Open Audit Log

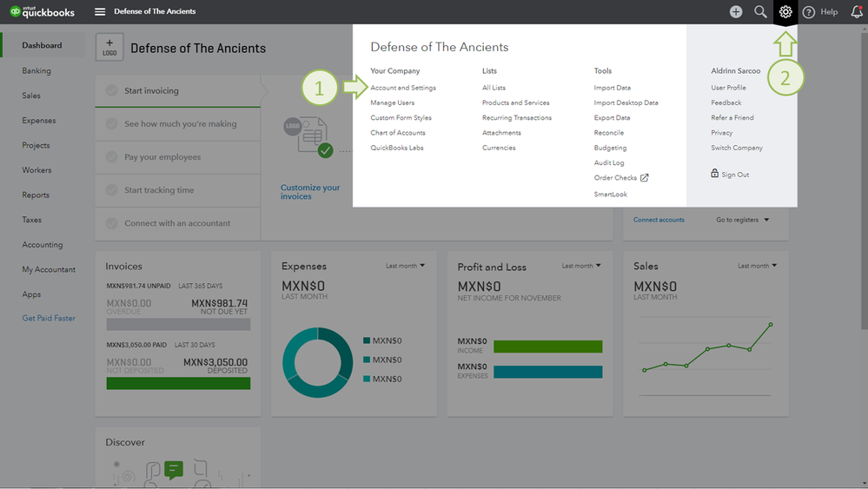609,162
